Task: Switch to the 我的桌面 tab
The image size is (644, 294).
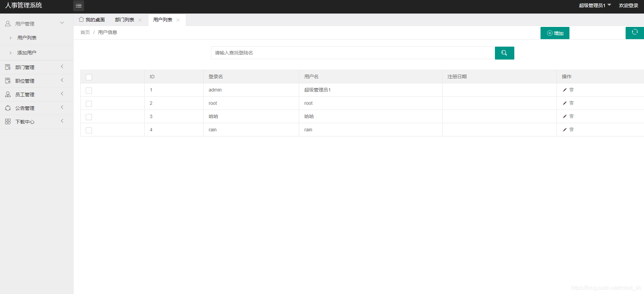Action: (x=92, y=20)
